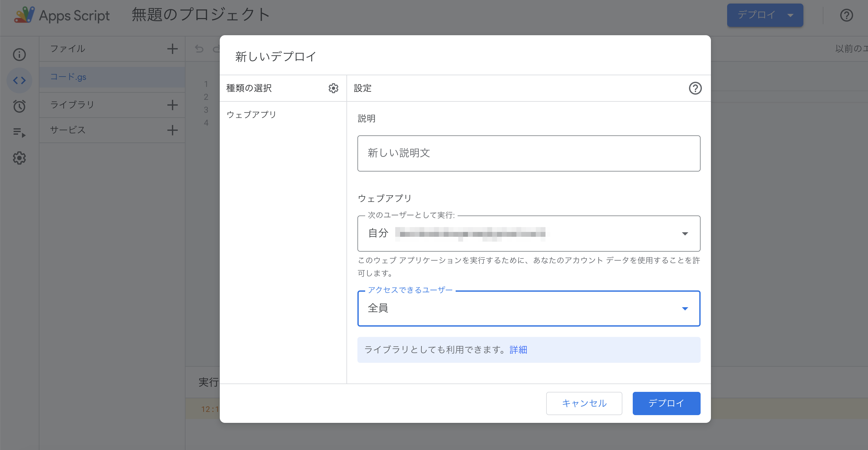Add a new file with the plus icon
Viewport: 868px width, 450px height.
pyautogui.click(x=173, y=49)
